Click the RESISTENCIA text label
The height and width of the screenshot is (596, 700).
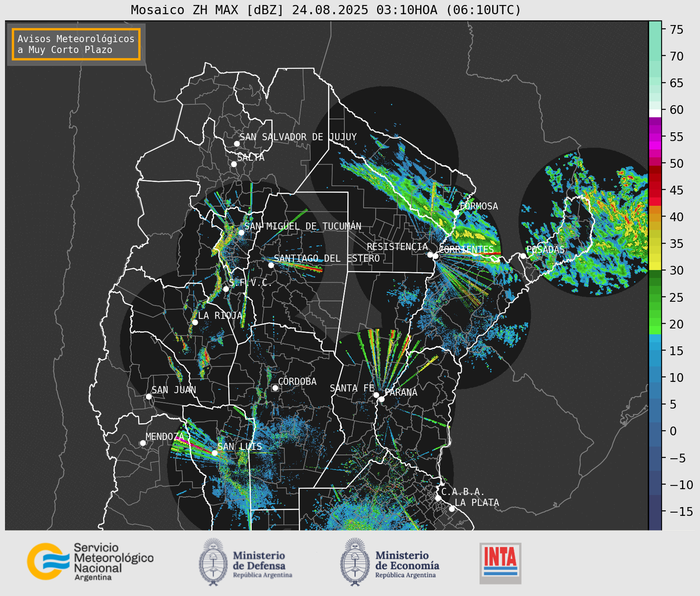tap(397, 247)
